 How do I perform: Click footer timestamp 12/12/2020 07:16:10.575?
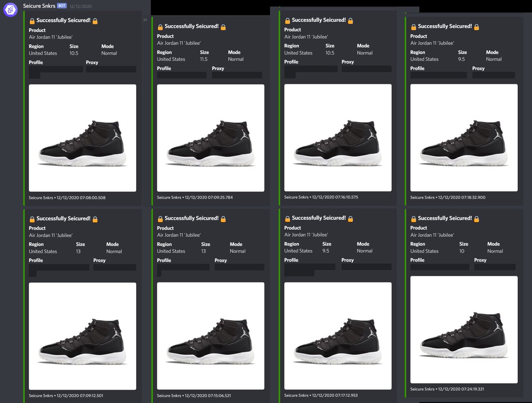tap(335, 197)
